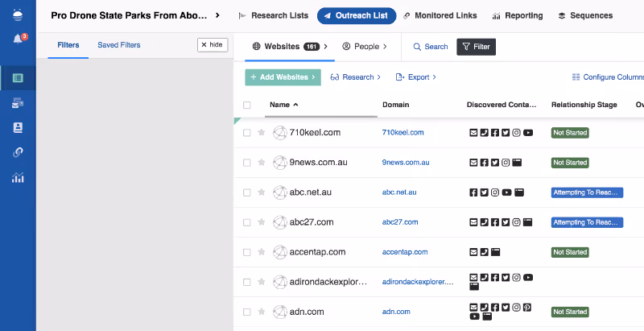Open Configure Columns
This screenshot has width=644, height=331.
(x=608, y=77)
